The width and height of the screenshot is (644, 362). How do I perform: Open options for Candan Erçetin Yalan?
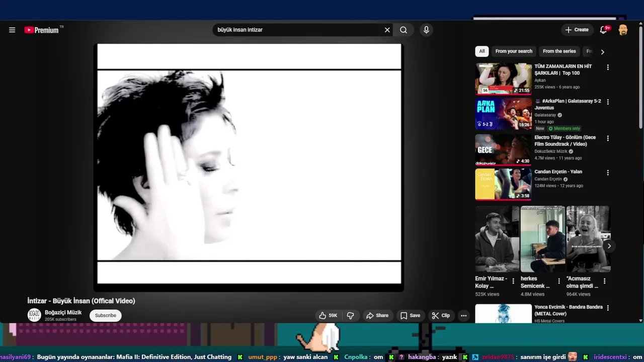tap(608, 172)
